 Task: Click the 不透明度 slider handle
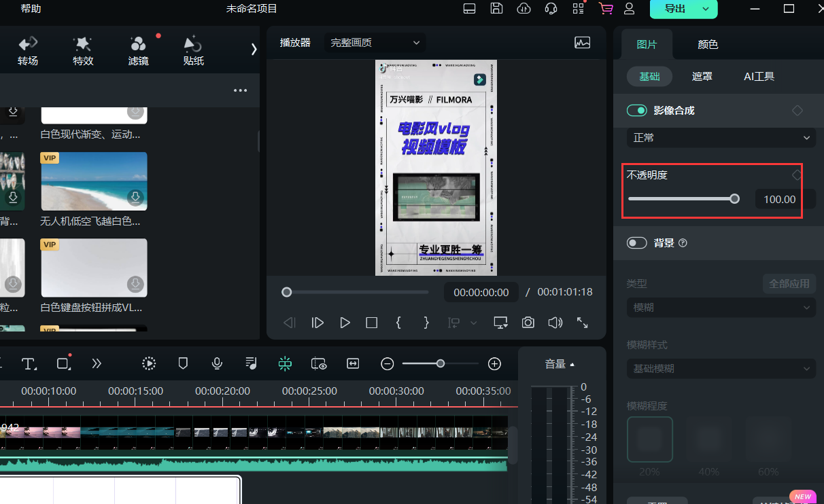pos(734,199)
